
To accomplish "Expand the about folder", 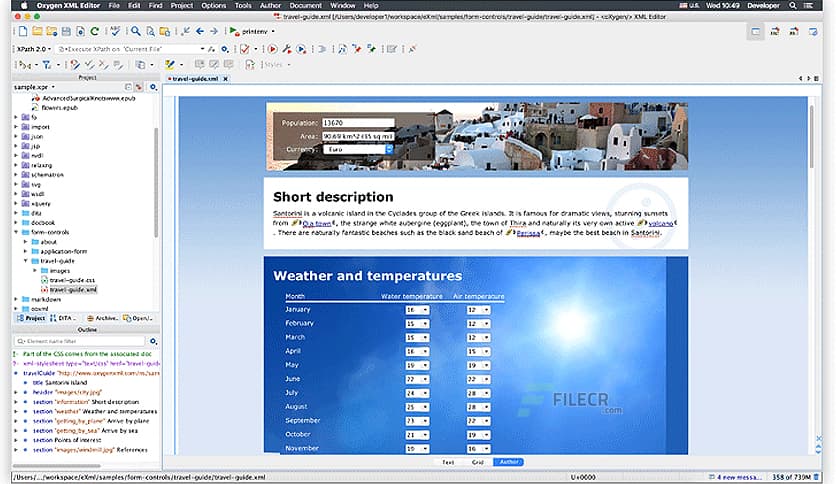I will point(26,242).
